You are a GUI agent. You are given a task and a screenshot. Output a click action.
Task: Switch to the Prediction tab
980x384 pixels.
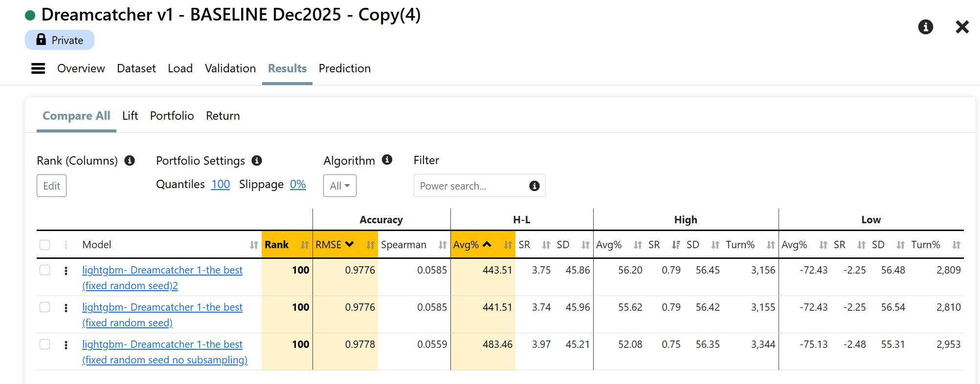344,68
